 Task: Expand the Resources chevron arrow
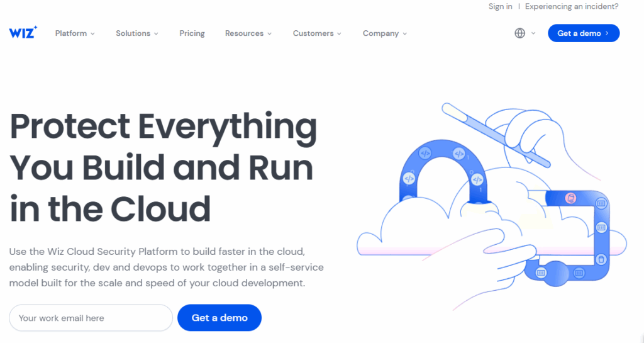coord(269,34)
